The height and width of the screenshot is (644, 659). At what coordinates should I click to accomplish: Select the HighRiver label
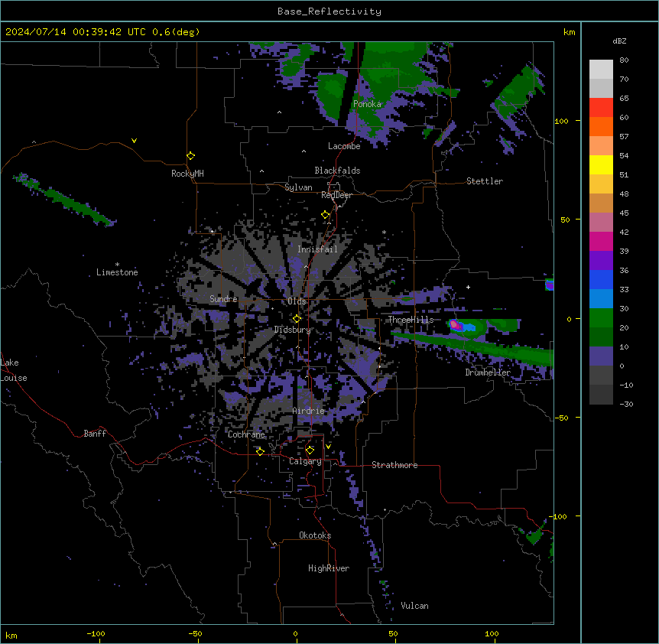pos(329,568)
